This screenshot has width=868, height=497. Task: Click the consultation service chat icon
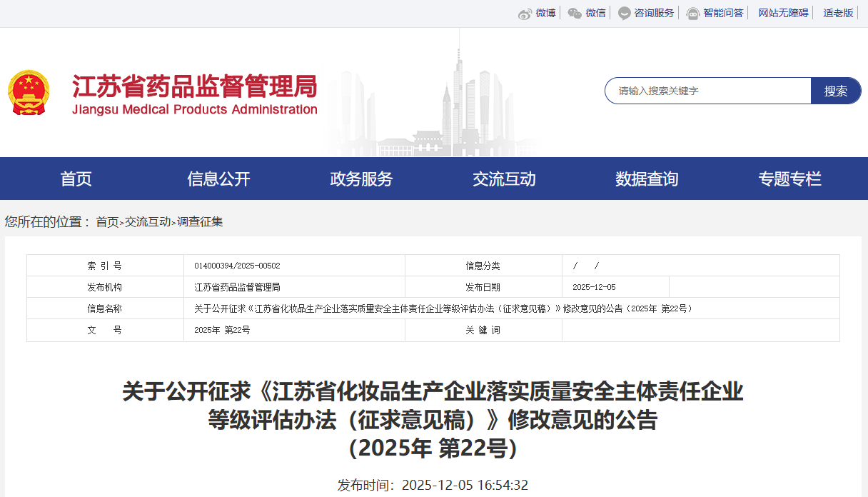click(625, 14)
